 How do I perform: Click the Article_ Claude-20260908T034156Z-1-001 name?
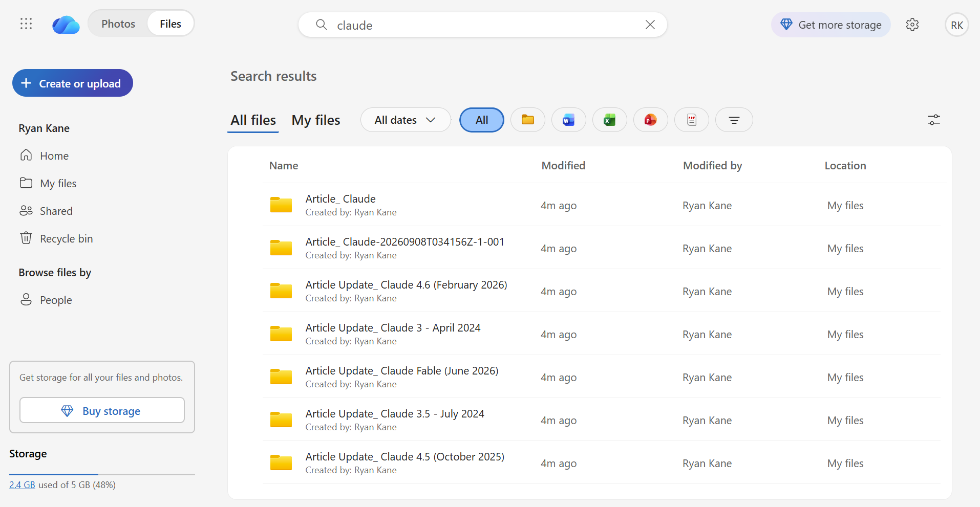[404, 241]
